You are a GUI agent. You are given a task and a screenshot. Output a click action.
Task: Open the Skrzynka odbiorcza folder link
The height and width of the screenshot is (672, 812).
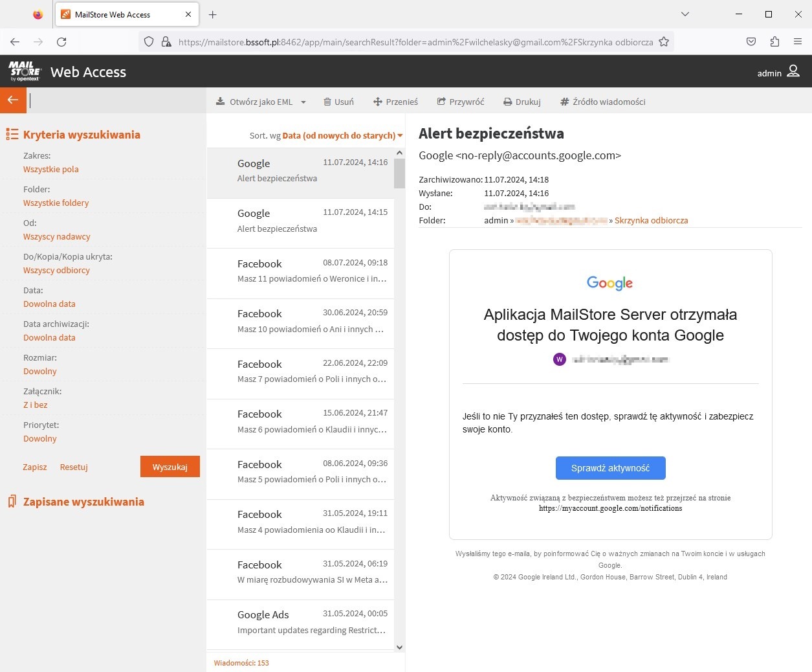651,220
